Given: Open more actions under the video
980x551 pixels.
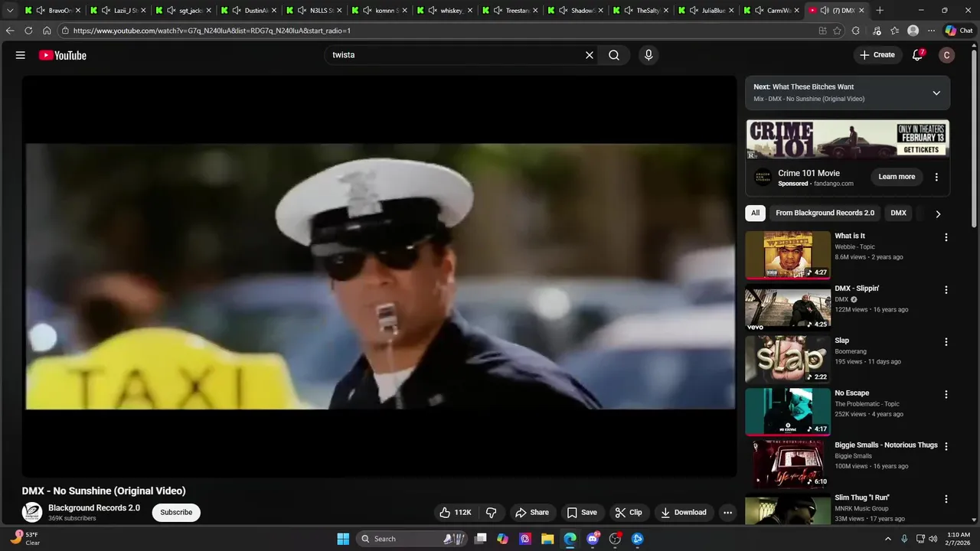Looking at the screenshot, I should (x=728, y=513).
